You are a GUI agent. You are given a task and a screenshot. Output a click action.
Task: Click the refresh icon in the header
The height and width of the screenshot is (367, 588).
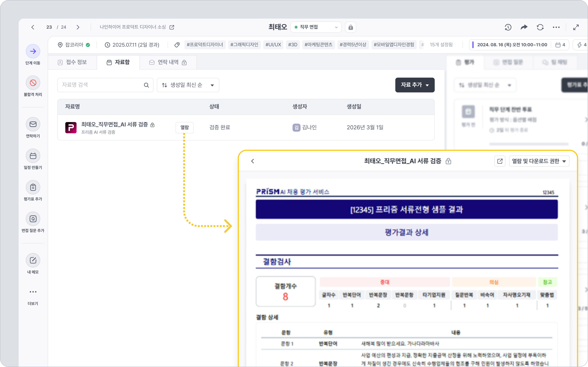[x=540, y=27]
